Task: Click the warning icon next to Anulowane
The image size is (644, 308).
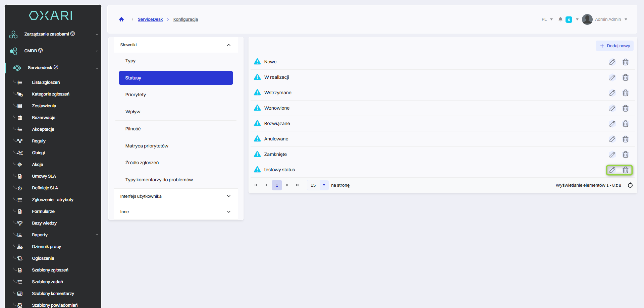Action: (257, 139)
